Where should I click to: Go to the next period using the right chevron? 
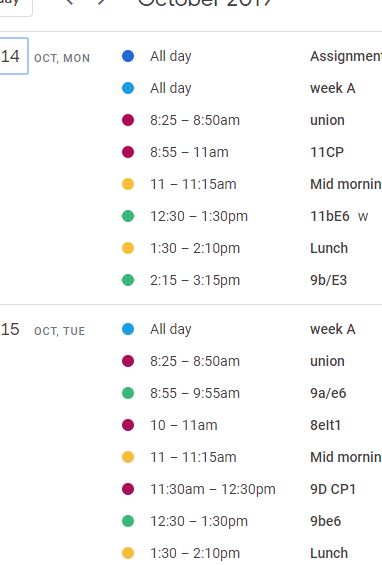point(102,2)
